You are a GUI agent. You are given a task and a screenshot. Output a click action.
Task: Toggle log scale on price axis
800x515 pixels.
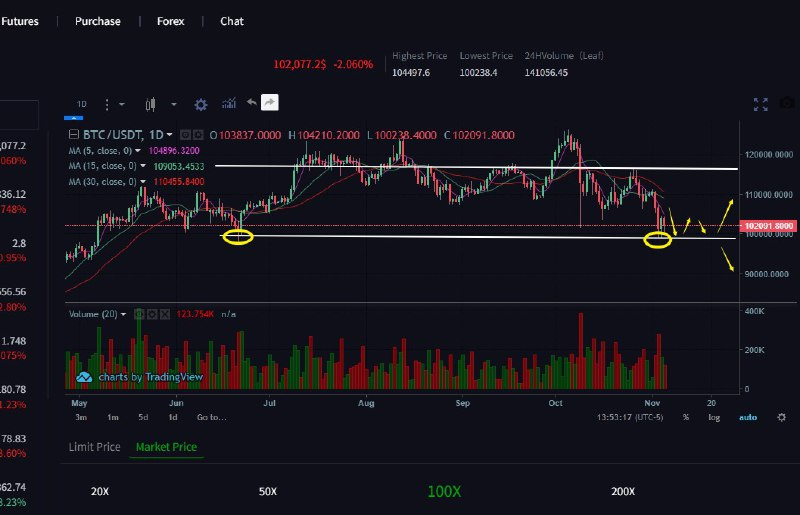[x=714, y=417]
